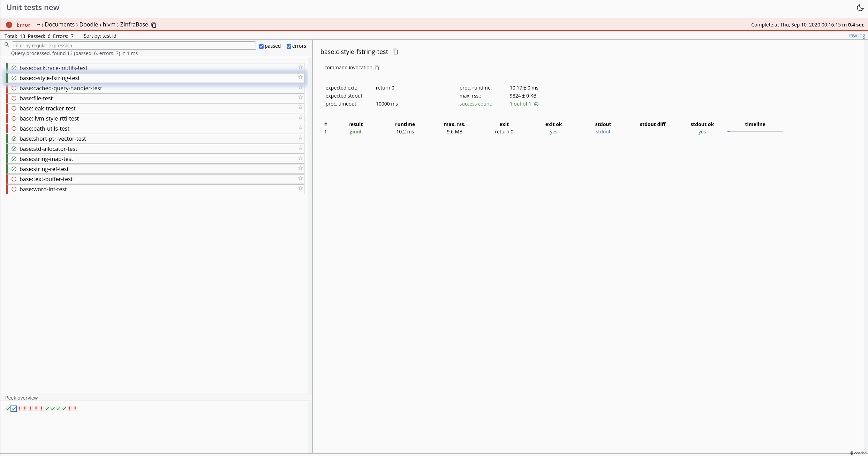
Task: Click first green check in Peek overview
Action: [x=8, y=409]
